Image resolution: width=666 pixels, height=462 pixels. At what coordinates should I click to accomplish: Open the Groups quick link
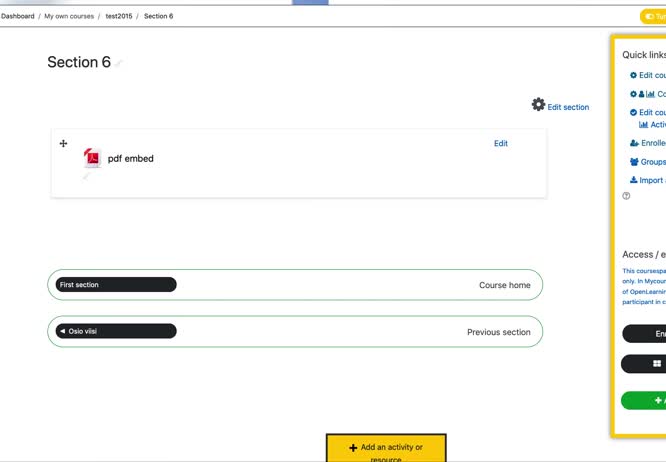click(x=653, y=162)
